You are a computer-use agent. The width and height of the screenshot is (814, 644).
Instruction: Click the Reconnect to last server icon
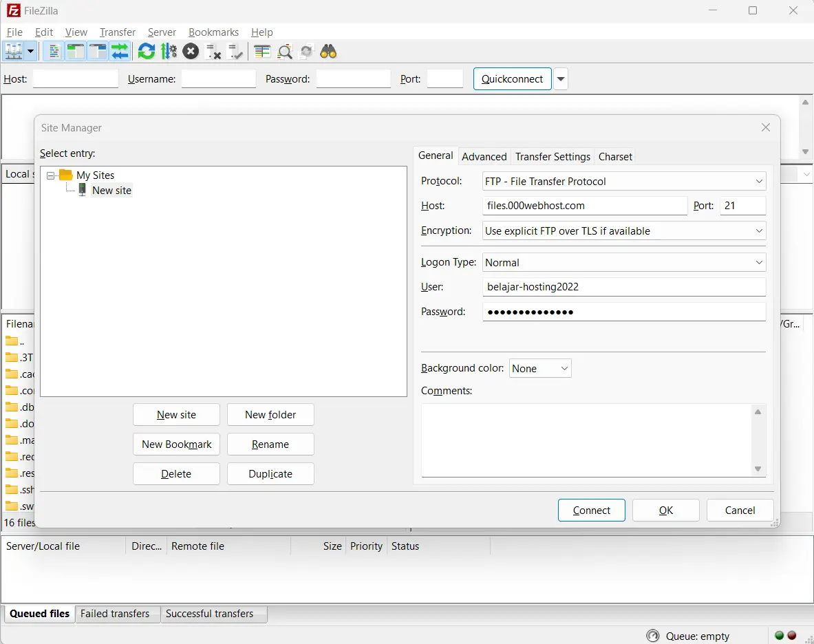tap(236, 52)
